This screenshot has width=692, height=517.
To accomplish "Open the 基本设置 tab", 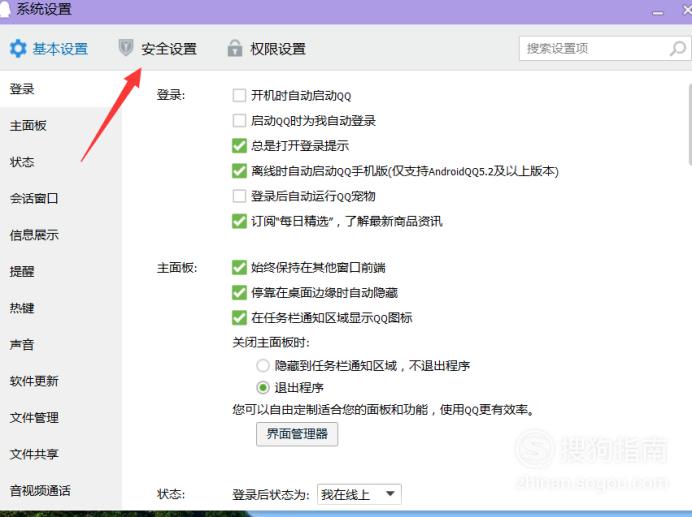I will (49, 49).
